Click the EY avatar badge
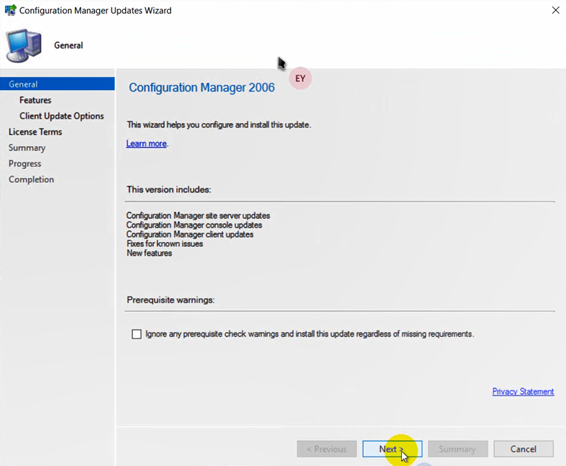566x466 pixels. tap(300, 78)
